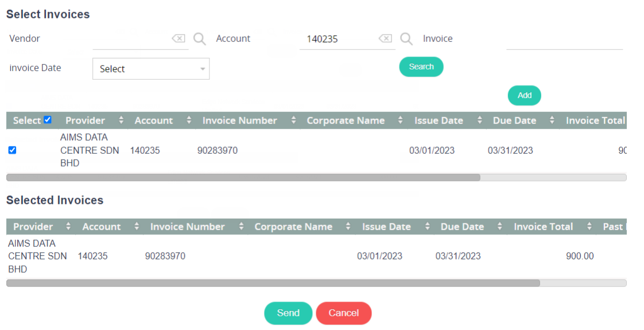Toggle the select-all checkbox in Select header
The height and width of the screenshot is (330, 644).
tap(48, 120)
